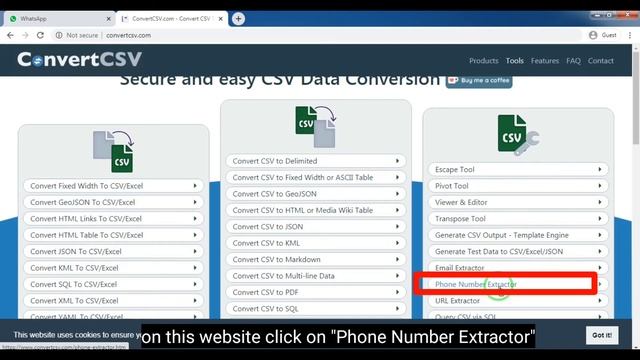
Task: Open Generate Test Data to CSV/Excel/JSON
Action: point(518,251)
